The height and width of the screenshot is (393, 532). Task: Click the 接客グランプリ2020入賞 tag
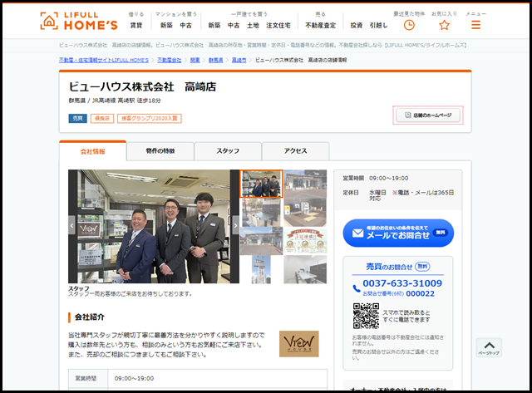click(150, 118)
